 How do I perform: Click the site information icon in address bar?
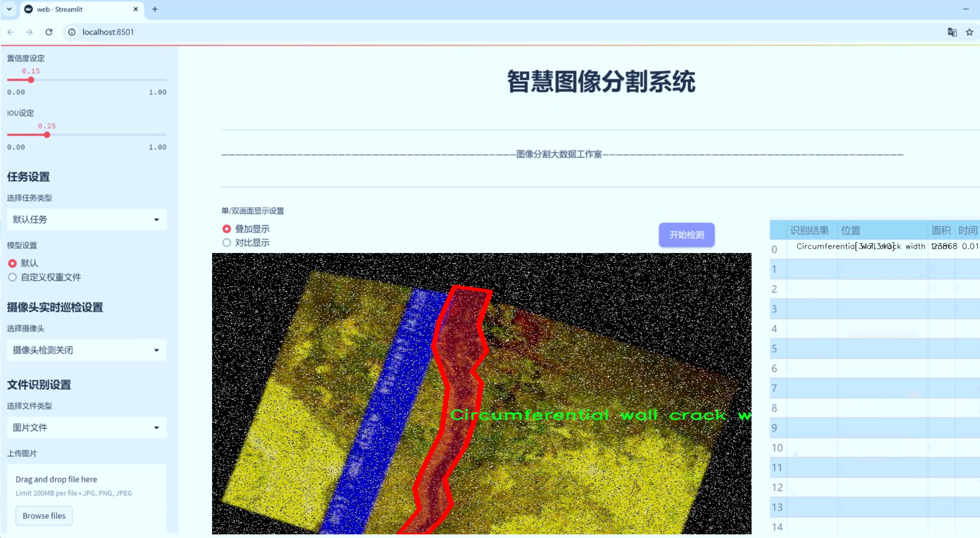pyautogui.click(x=72, y=32)
